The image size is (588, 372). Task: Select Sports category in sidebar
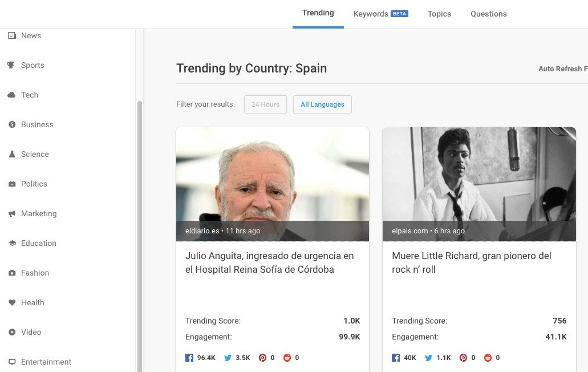[33, 65]
